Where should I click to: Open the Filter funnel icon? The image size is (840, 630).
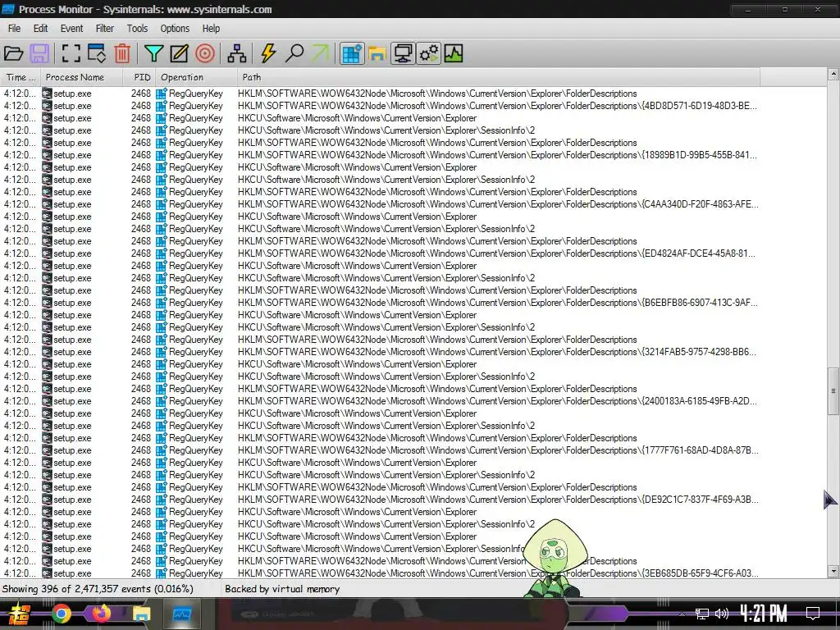click(153, 53)
